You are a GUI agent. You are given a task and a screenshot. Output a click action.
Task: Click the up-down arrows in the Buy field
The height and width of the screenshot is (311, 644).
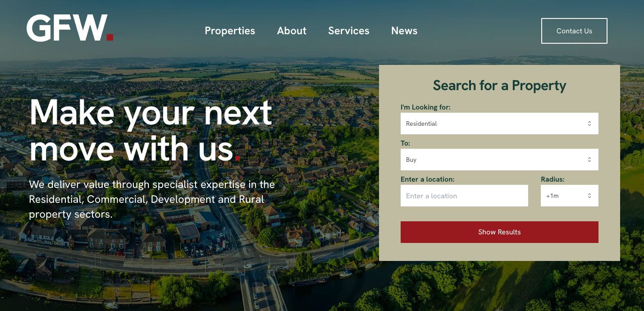point(589,160)
